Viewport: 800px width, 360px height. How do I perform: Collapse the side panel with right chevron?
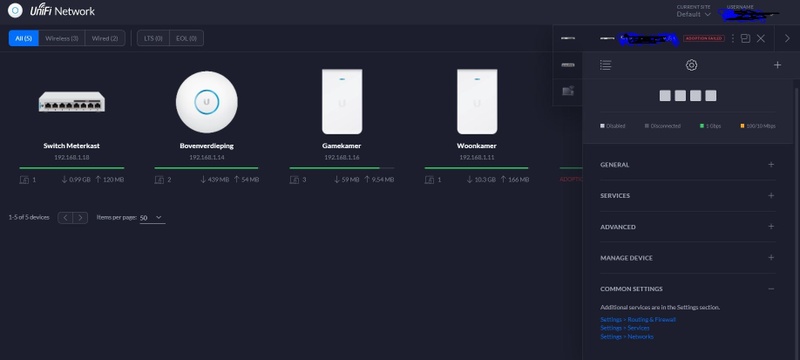tap(787, 38)
